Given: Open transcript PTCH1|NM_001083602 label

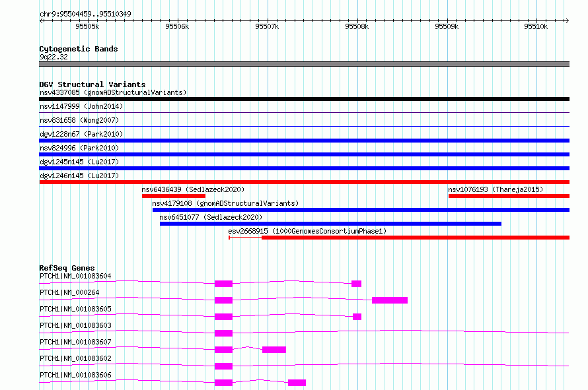Looking at the screenshot, I should (x=75, y=358).
